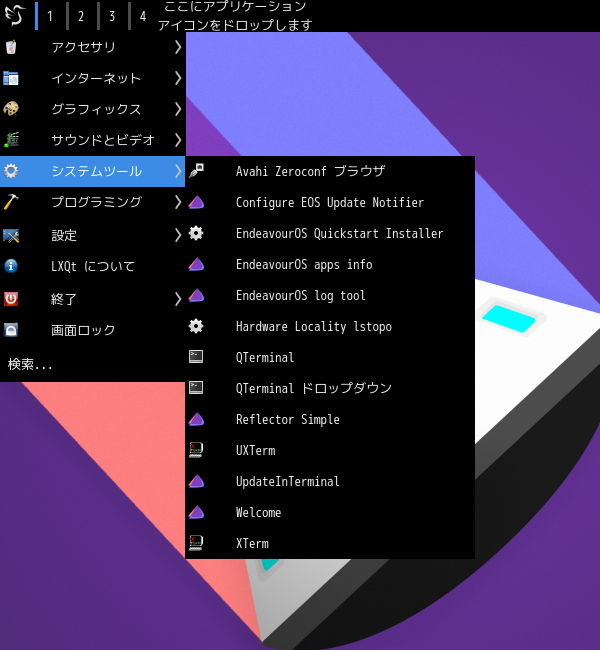Launch QTerminal from the submenu

(x=330, y=357)
